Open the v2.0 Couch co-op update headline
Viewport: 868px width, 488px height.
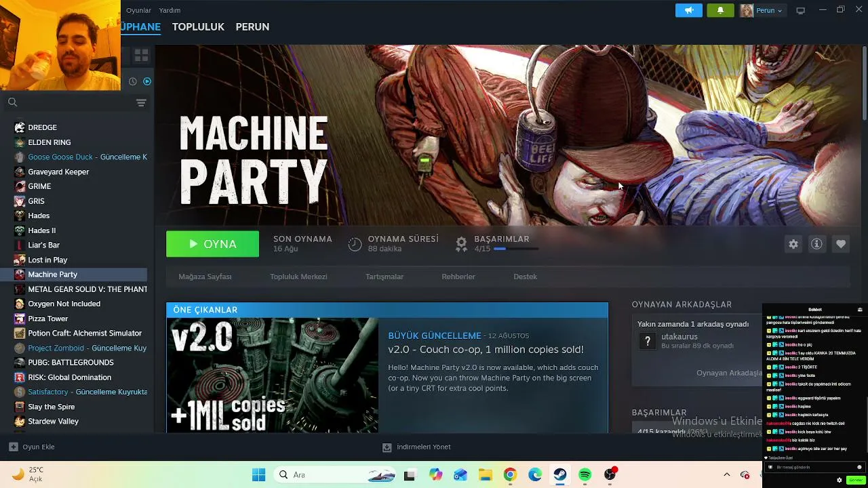click(486, 350)
